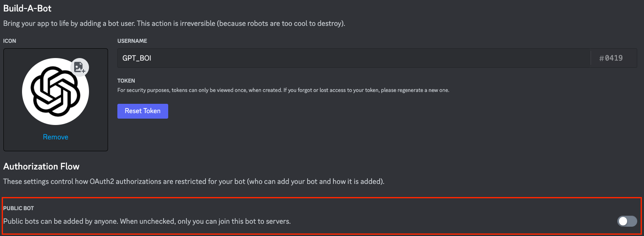The image size is (644, 236).
Task: Click the OAuth2 authorizations description text
Action: [194, 181]
